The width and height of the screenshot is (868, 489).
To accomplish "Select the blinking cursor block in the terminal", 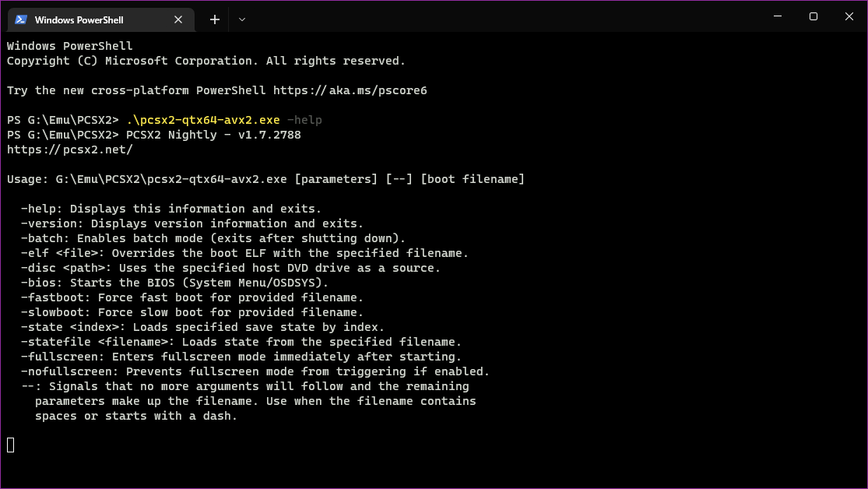I will 10,445.
